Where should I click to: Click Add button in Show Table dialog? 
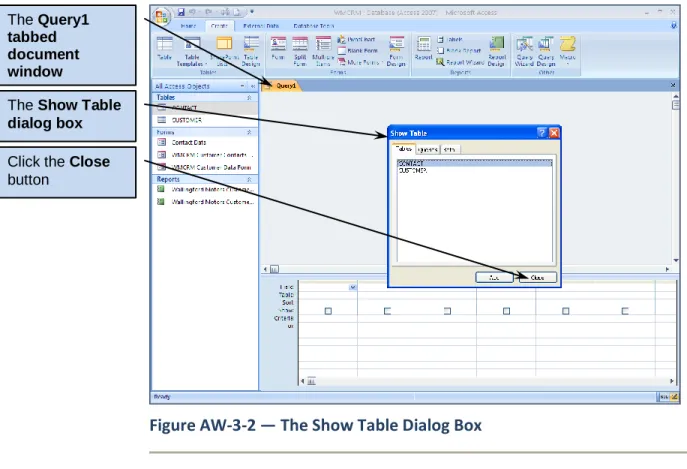point(494,277)
